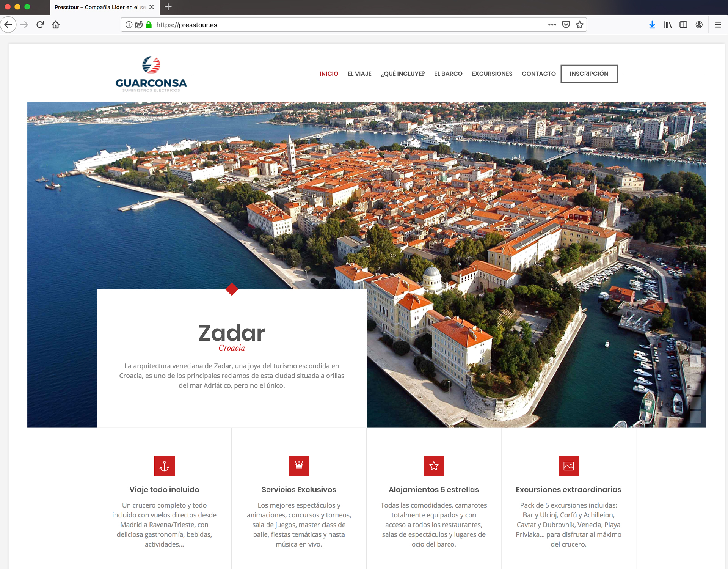Image resolution: width=728 pixels, height=569 pixels.
Task: Click green padlock connection security icon
Action: (x=149, y=25)
